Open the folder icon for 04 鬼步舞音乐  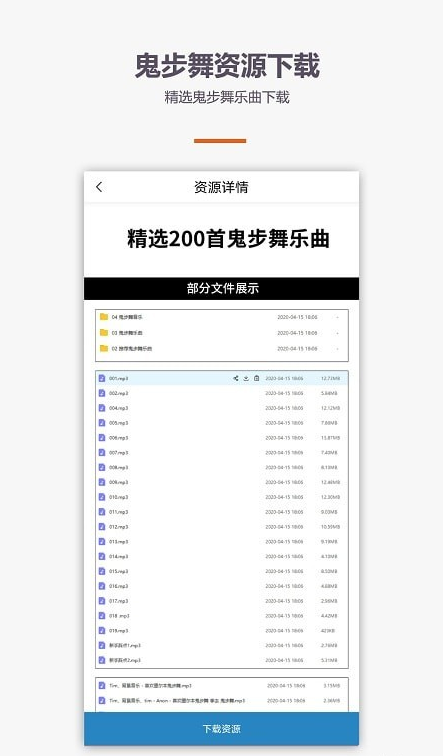coord(104,317)
